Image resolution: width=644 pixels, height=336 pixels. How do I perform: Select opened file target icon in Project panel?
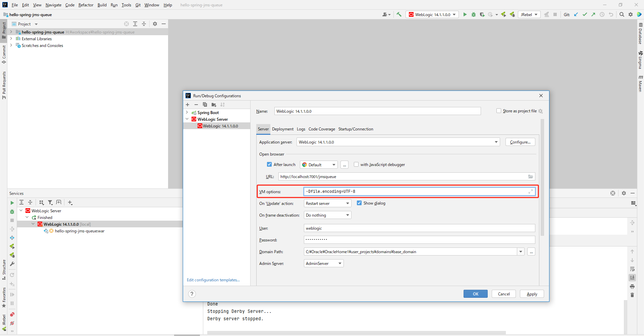[126, 24]
